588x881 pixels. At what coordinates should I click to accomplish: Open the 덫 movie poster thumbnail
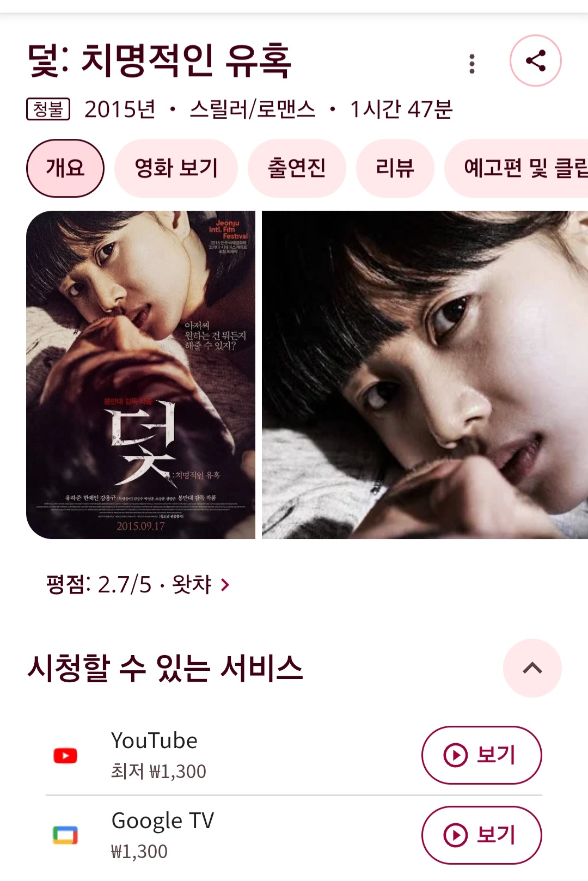tap(140, 375)
